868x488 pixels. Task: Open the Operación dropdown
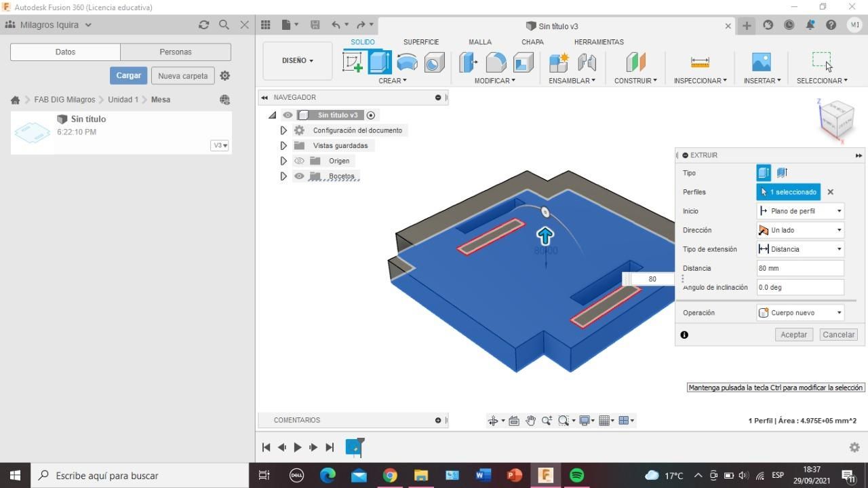point(800,313)
